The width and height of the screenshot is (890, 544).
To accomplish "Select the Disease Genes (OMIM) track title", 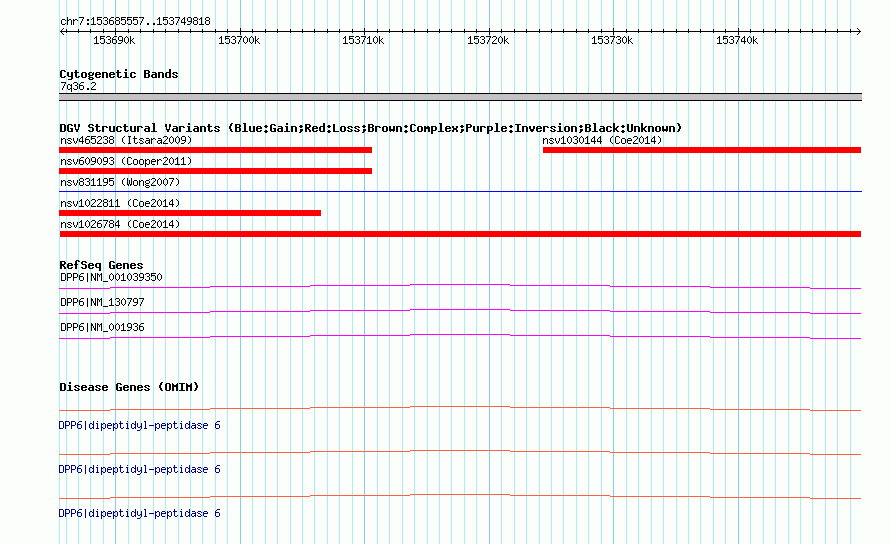I will tap(129, 387).
